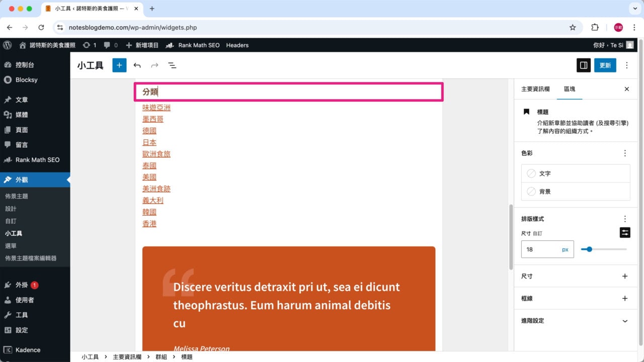Open the document overview list view
Image resolution: width=644 pixels, height=362 pixels.
click(172, 65)
